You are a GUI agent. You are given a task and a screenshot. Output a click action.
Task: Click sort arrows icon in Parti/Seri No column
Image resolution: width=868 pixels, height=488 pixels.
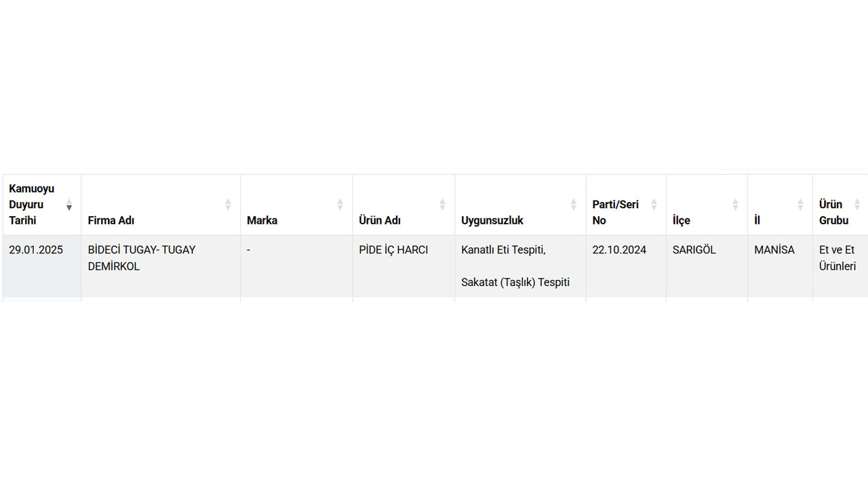pyautogui.click(x=654, y=205)
